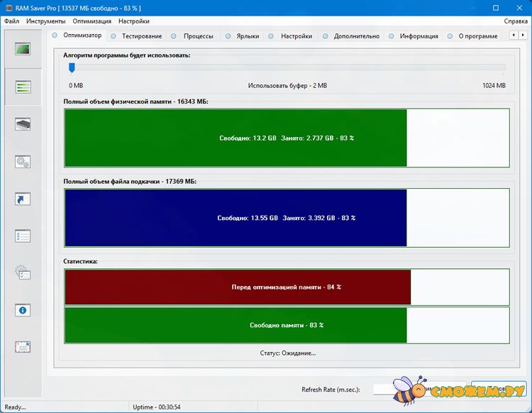Screen dimensions: 532x413
Task: Select the Дополнительно tab
Action: 356,36
